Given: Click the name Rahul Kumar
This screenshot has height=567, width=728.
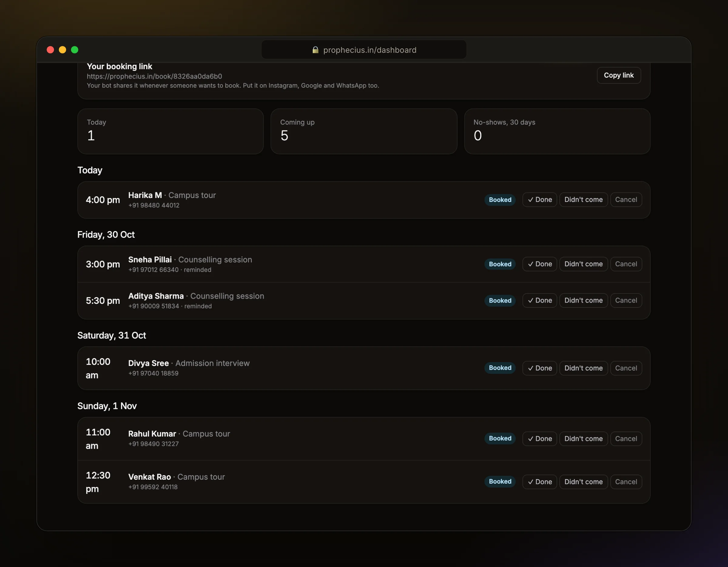Looking at the screenshot, I should pyautogui.click(x=152, y=434).
